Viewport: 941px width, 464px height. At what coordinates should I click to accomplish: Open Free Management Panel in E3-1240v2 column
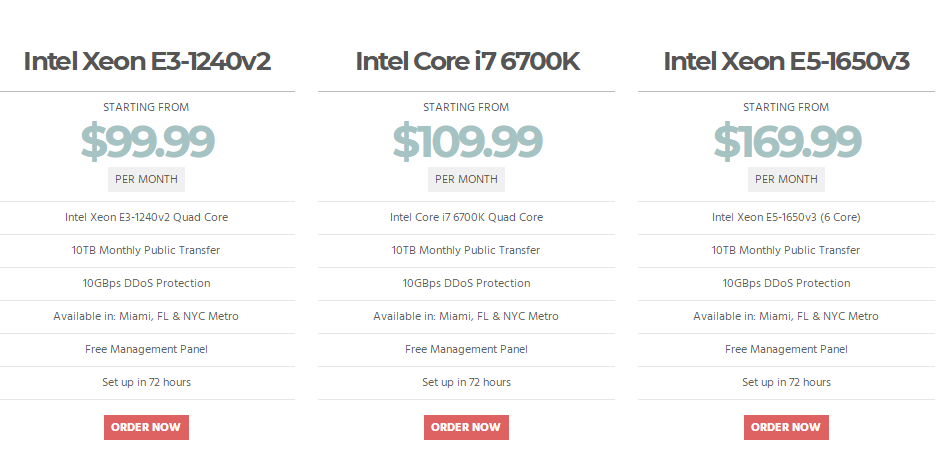pos(146,349)
